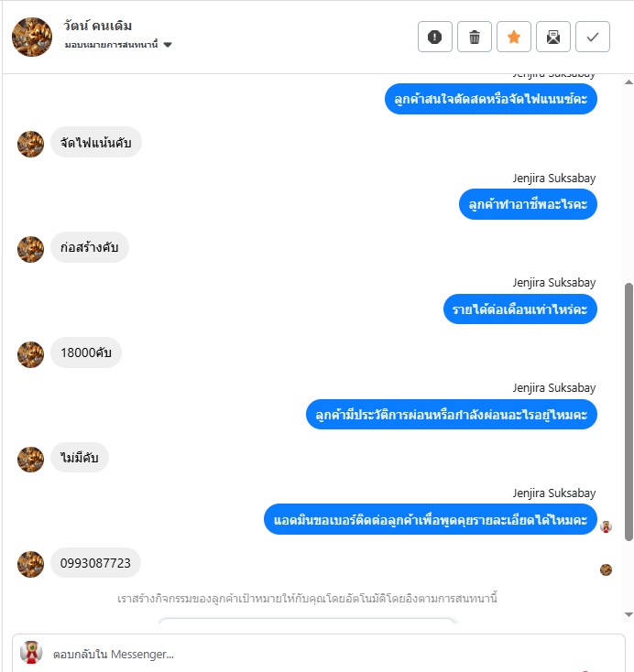Open the conversation assignment dropdown arrow
The image size is (634, 672).
[168, 45]
